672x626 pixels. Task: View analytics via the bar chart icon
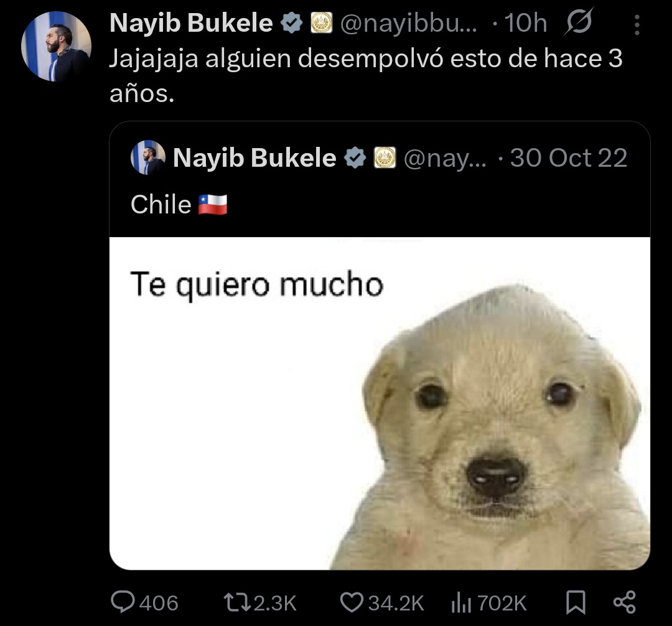coord(461,602)
